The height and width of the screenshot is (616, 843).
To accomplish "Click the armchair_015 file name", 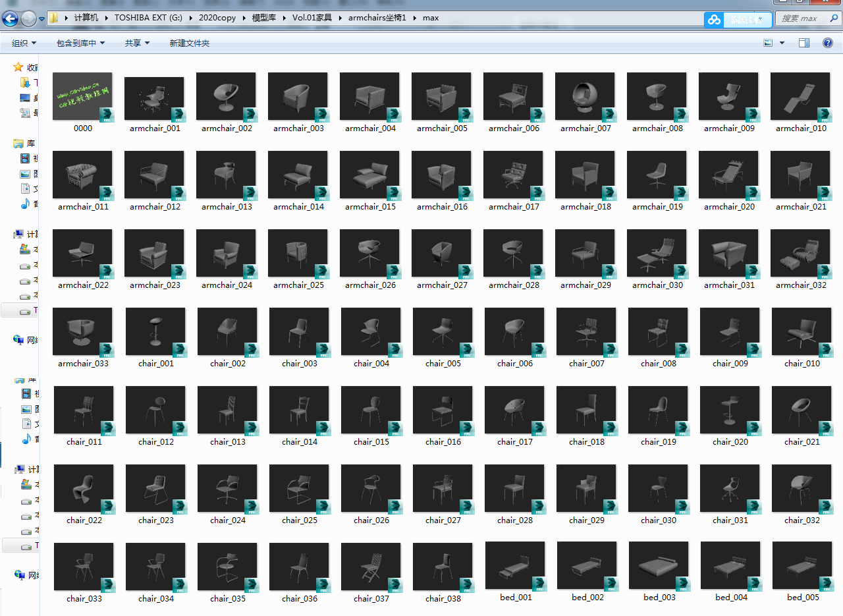I will coord(371,207).
